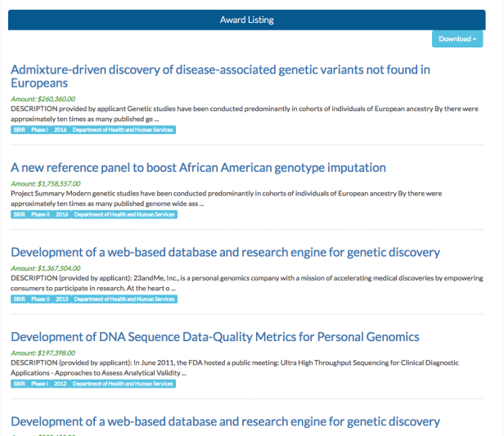
Task: Select Phase I tag under the Admixture-driven award
Action: pos(40,129)
